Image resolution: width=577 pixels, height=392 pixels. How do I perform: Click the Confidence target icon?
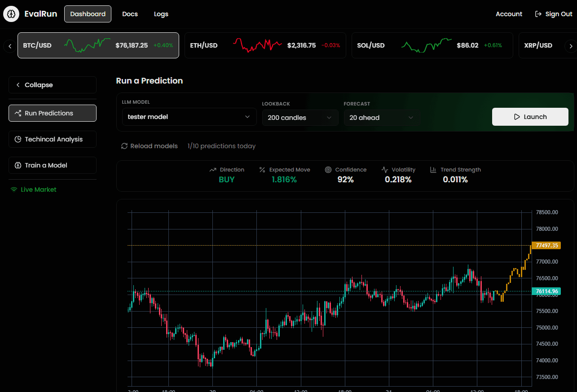tap(328, 170)
